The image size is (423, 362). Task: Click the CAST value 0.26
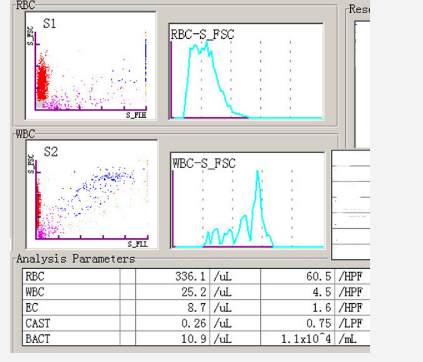[194, 323]
